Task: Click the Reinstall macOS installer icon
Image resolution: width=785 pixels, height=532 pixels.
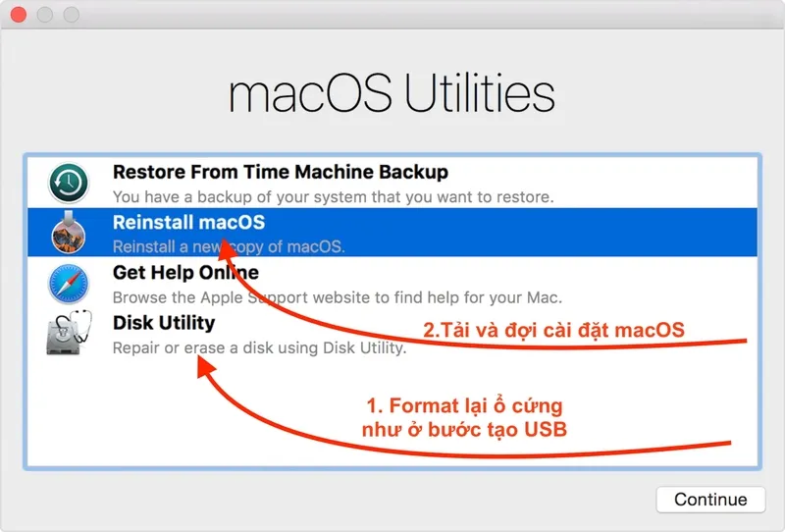Action: coord(69,233)
